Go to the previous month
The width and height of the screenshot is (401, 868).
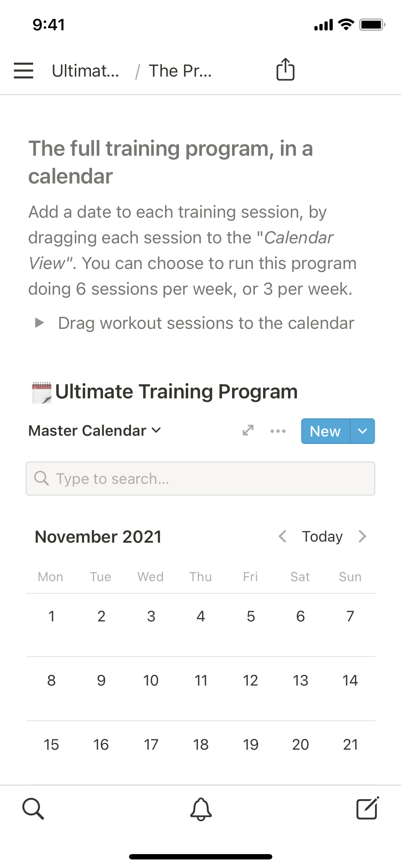pos(283,536)
